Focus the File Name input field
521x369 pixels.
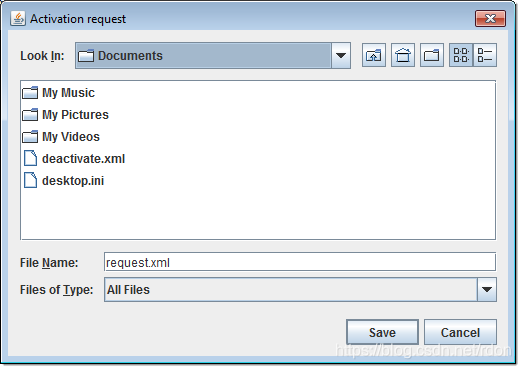(x=300, y=262)
